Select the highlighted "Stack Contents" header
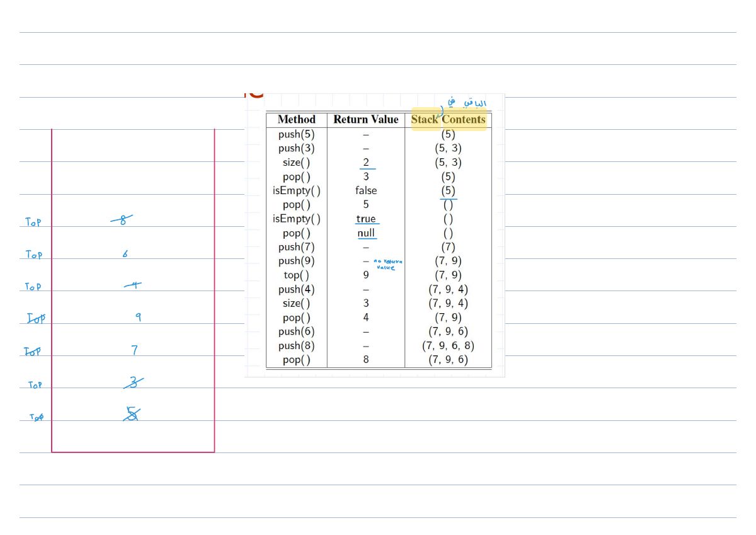 click(x=449, y=119)
